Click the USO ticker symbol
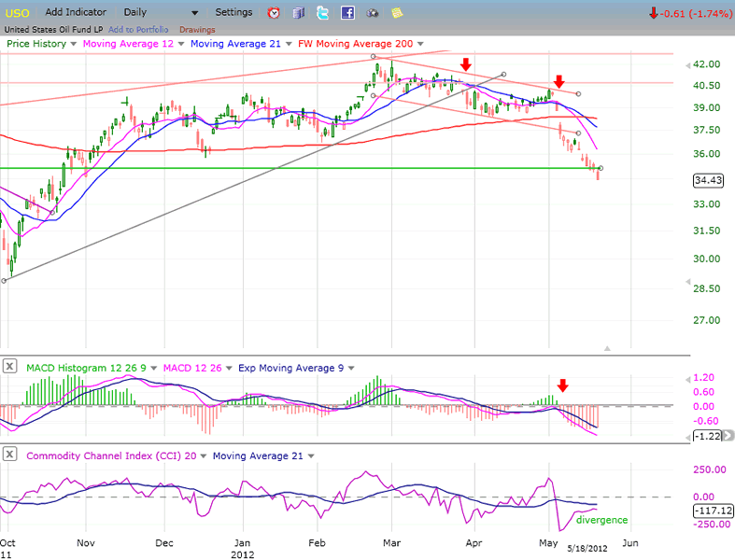This screenshot has width=735, height=560. [19, 13]
